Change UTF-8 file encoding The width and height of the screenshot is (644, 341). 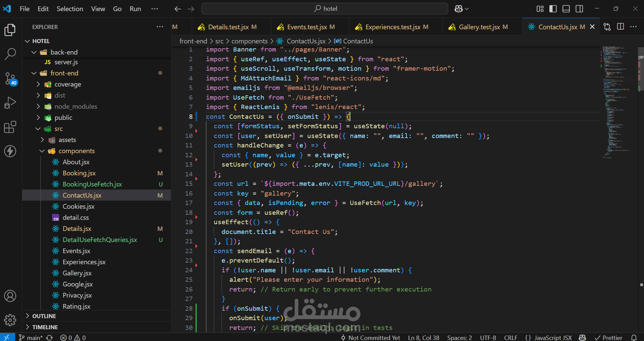point(488,337)
